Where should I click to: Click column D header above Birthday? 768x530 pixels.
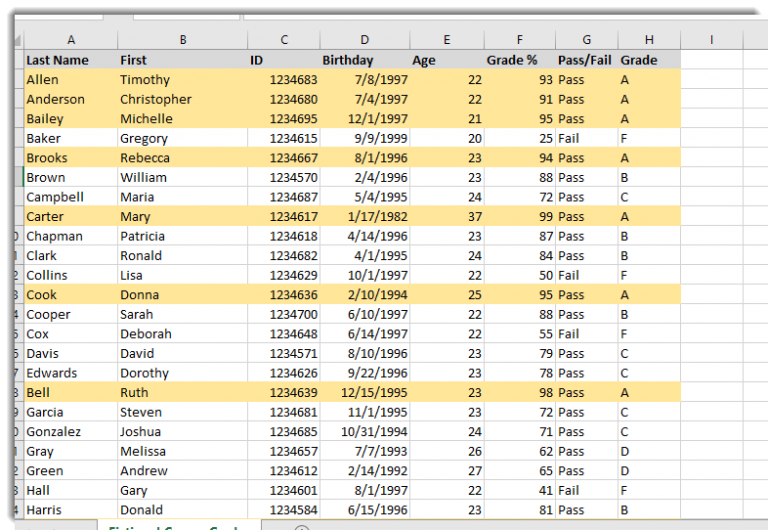pyautogui.click(x=364, y=39)
